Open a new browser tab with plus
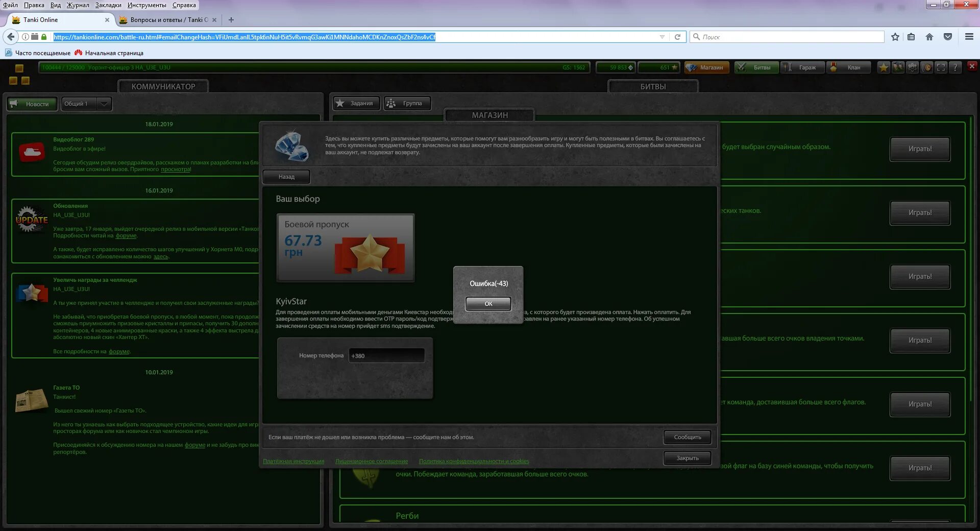The image size is (980, 531). tap(231, 20)
